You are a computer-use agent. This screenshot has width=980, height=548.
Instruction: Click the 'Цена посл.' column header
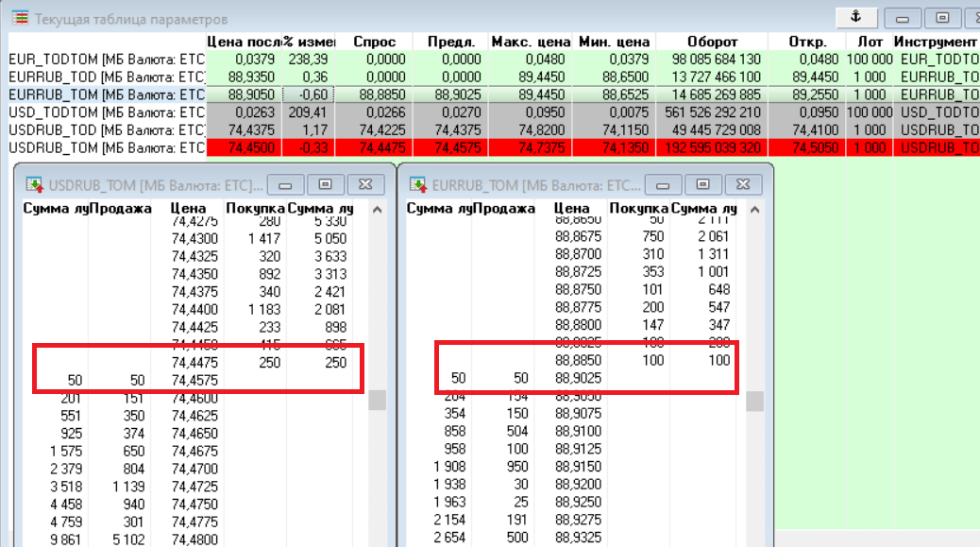pos(244,42)
